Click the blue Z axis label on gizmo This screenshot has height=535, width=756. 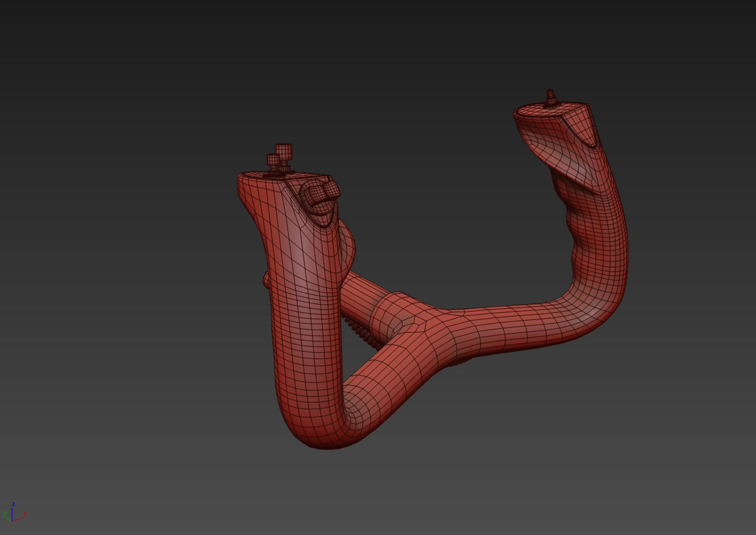pyautogui.click(x=13, y=504)
